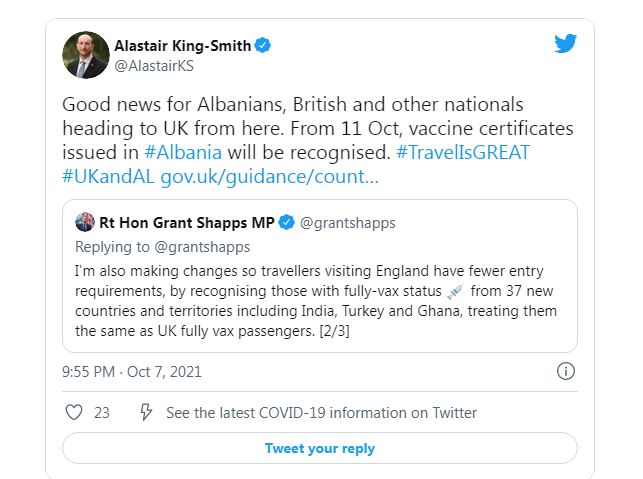643x479 pixels.
Task: Click the lightning bolt COVID-19 info icon
Action: click(146, 412)
